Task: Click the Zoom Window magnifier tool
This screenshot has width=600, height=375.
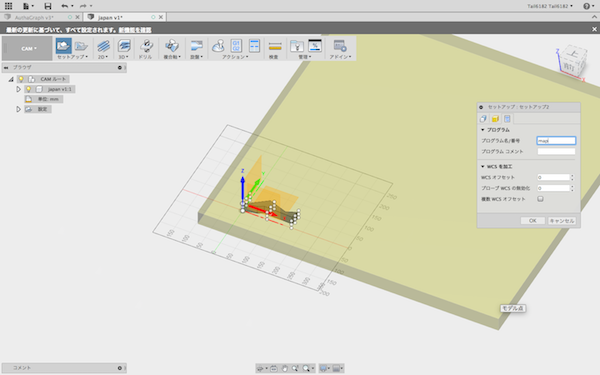Action: [x=307, y=368]
